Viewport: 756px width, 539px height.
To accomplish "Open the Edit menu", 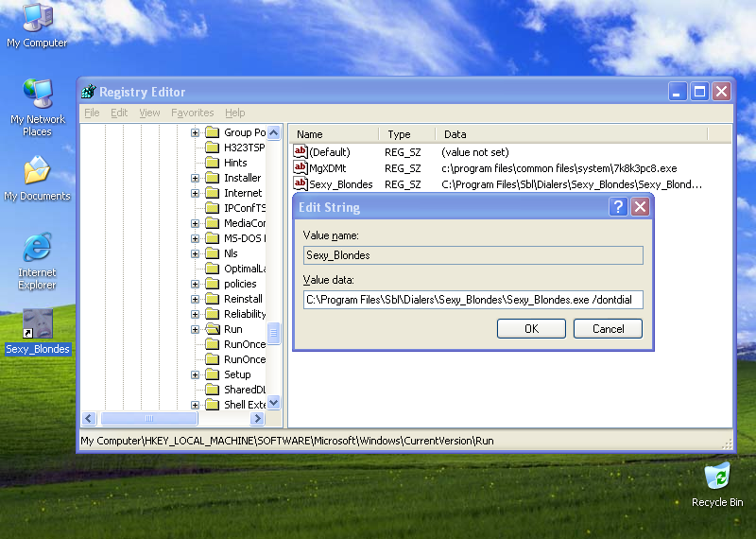I will [119, 113].
